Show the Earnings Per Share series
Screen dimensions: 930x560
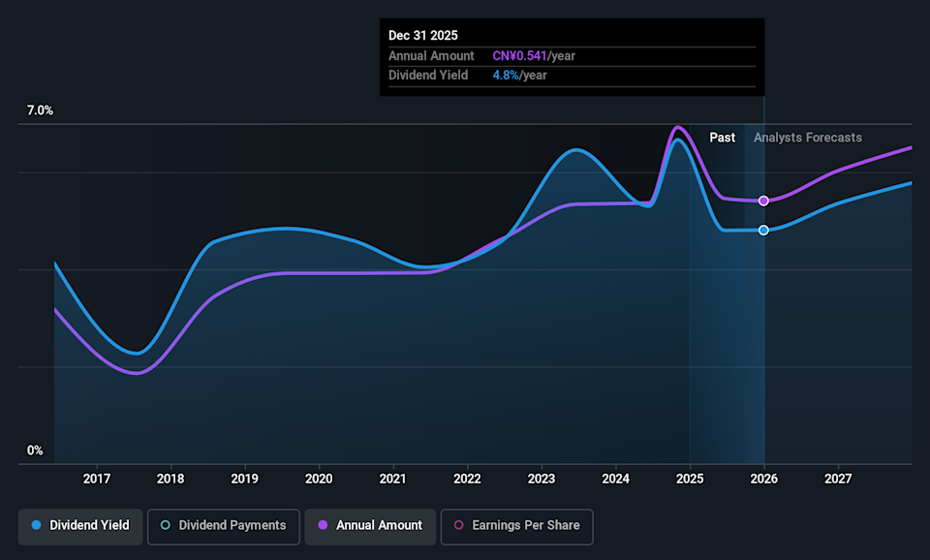[516, 526]
